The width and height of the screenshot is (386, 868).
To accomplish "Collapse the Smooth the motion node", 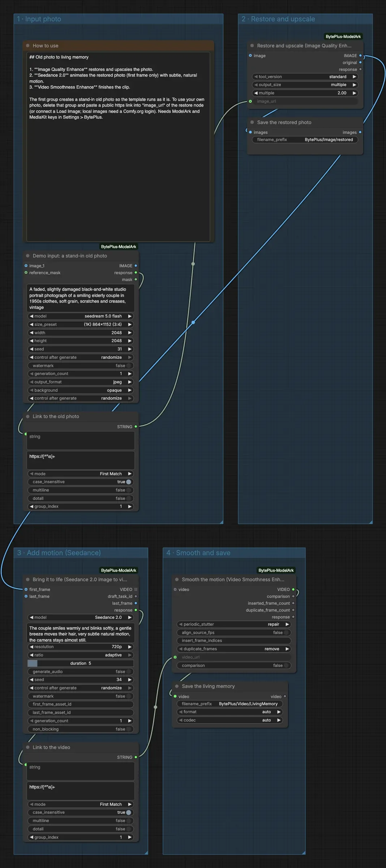I will (x=177, y=579).
